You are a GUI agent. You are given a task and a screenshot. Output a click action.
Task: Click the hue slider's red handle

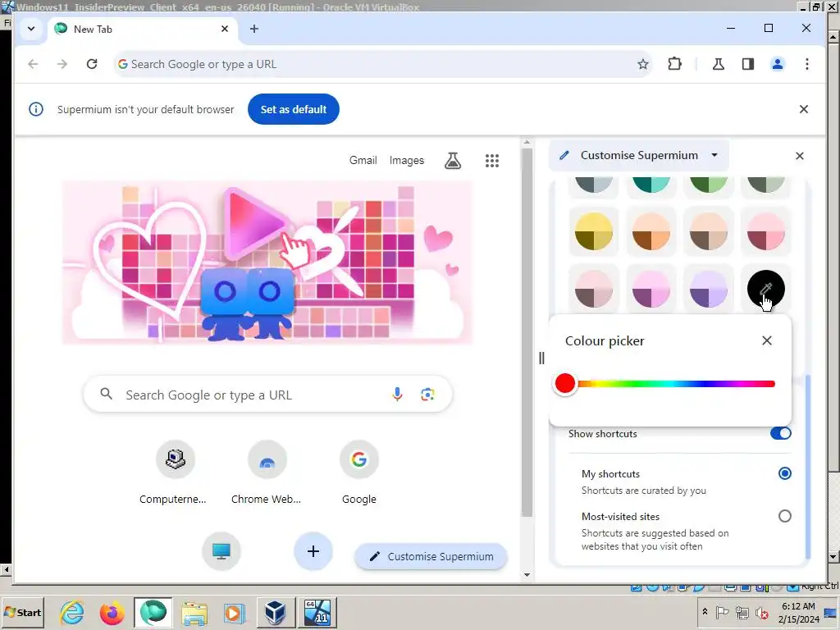coord(564,384)
